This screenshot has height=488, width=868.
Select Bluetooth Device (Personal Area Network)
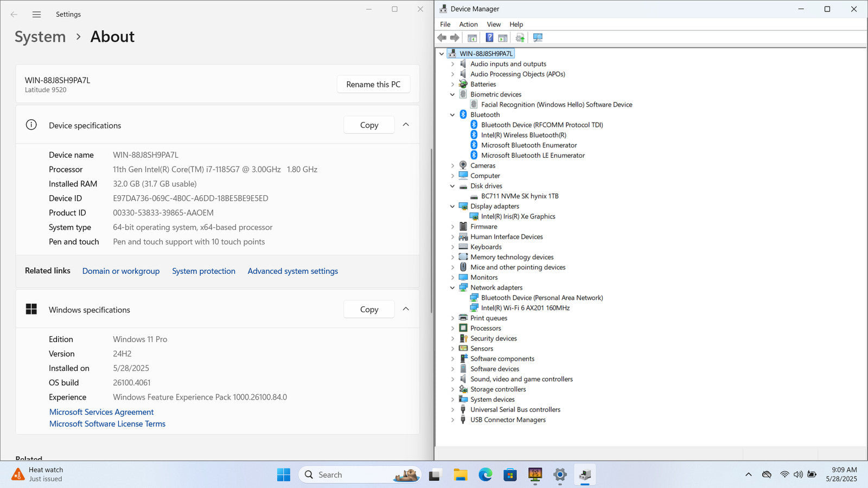[542, 298]
